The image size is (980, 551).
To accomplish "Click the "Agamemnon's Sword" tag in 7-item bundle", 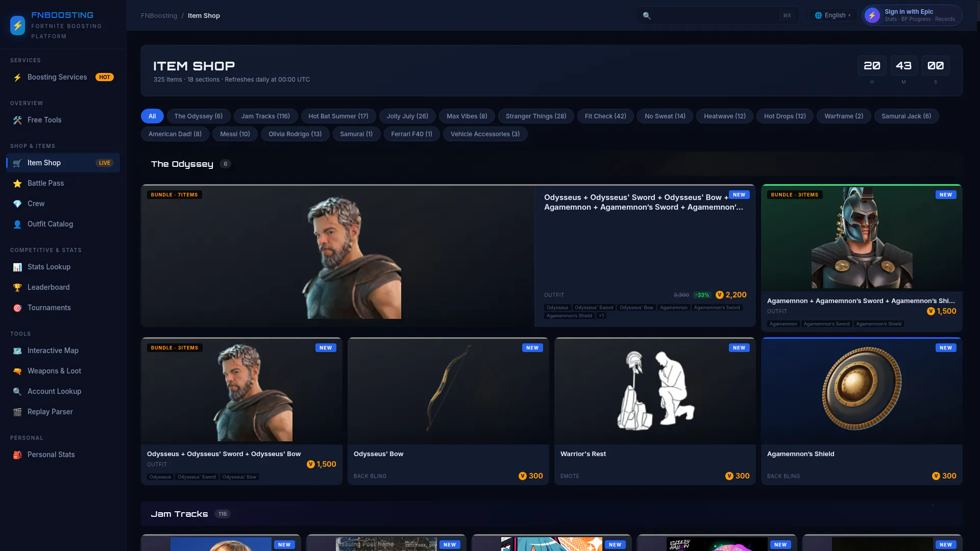I will [x=717, y=308].
